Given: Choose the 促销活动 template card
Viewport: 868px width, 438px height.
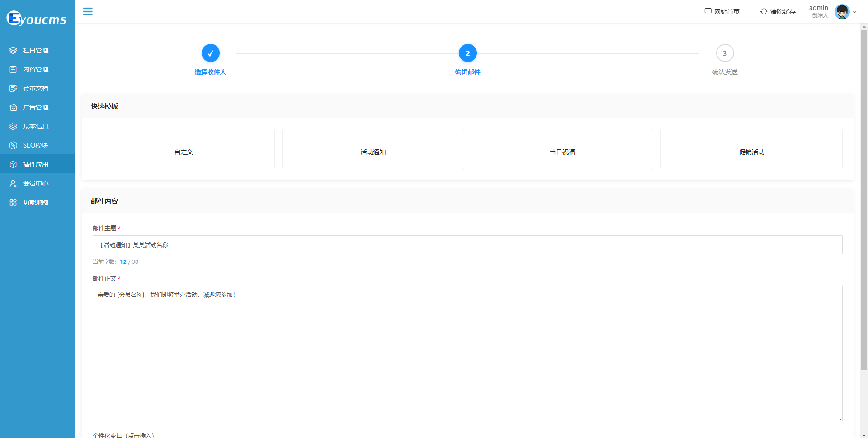Looking at the screenshot, I should click(x=751, y=149).
